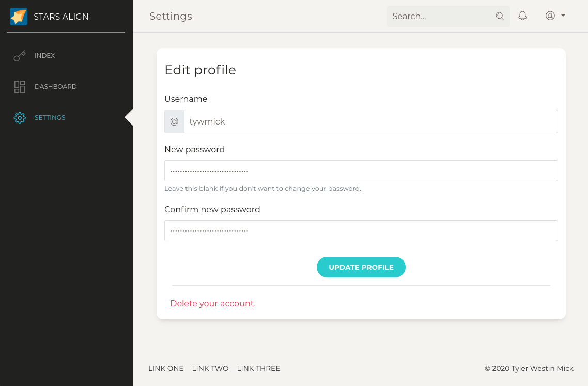Click the @ symbol beside the username field
Image resolution: width=588 pixels, height=386 pixels.
174,121
